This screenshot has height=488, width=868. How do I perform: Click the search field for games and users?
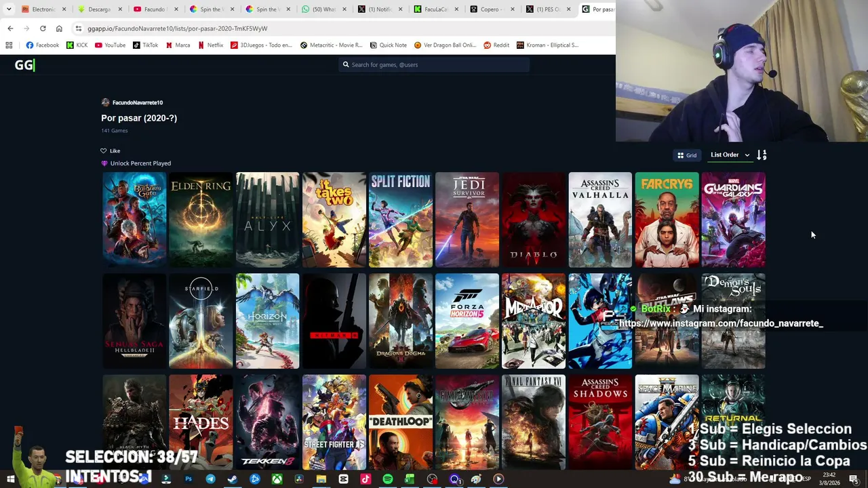click(x=434, y=64)
